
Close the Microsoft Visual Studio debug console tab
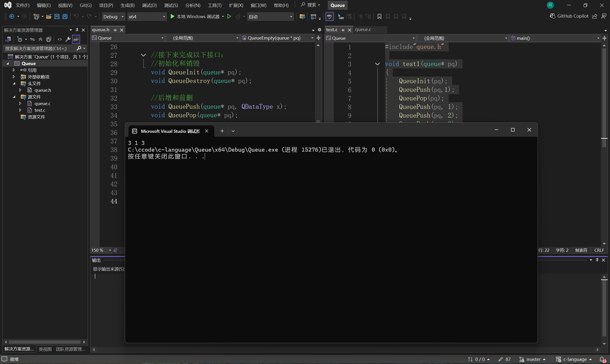207,131
